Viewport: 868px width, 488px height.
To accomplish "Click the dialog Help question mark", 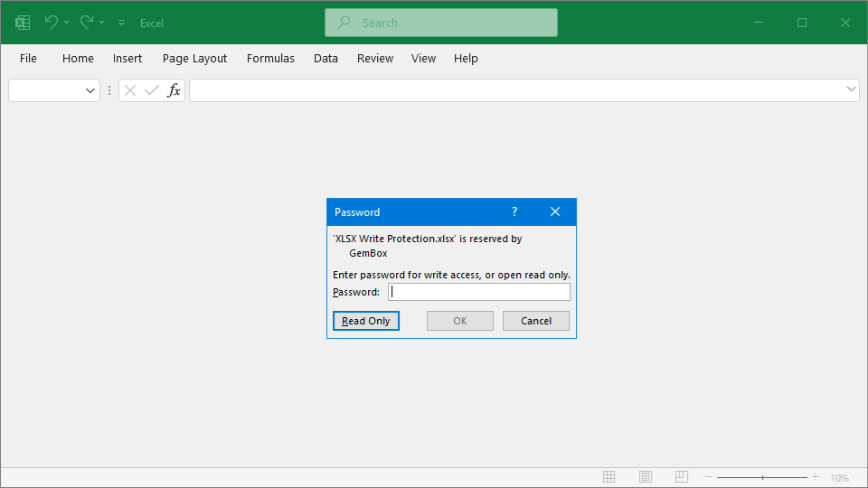I will [514, 211].
